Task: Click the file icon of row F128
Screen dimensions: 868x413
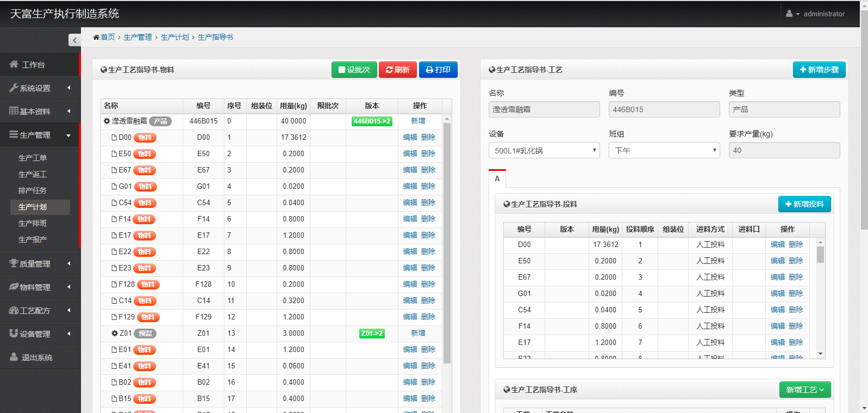Action: (115, 284)
